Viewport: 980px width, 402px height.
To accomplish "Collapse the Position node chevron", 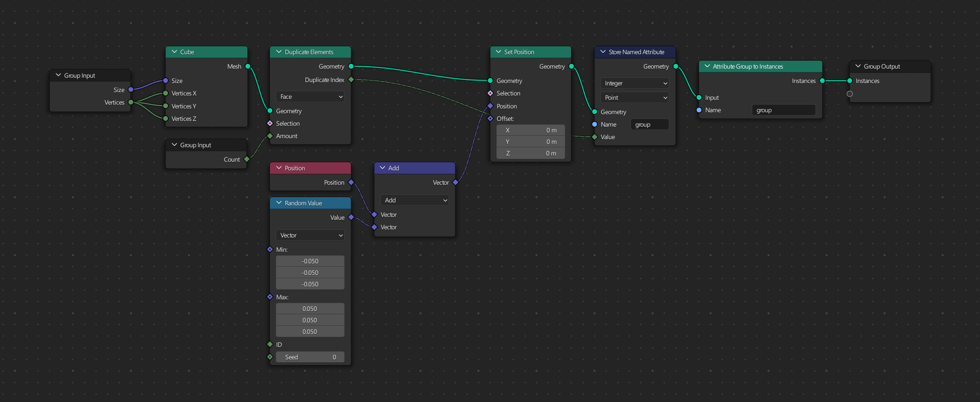I will (279, 168).
